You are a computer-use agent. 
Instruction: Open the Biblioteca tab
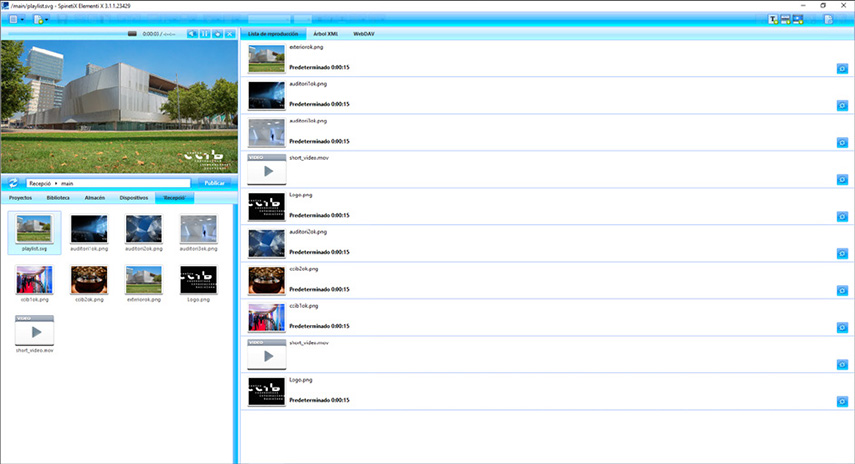(58, 198)
